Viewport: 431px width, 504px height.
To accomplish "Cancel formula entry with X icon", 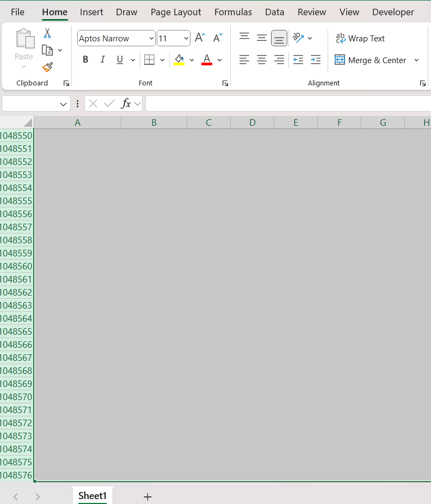I will coord(93,103).
